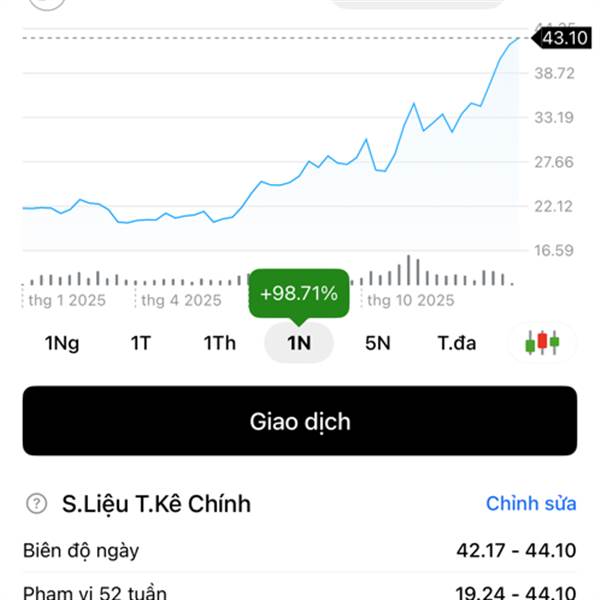Select the highlighted 1N range tab
Image resolution: width=600 pixels, height=600 pixels.
(299, 343)
